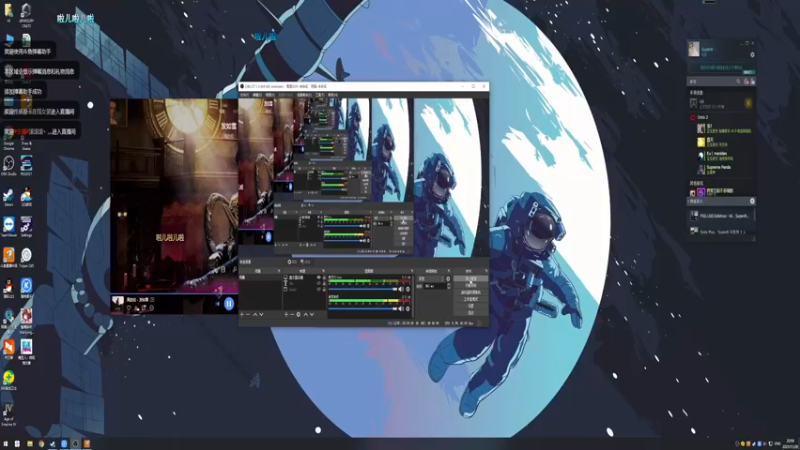800x450 pixels.
Task: Click Exit button in OBS Controls
Action: pyautogui.click(x=470, y=312)
